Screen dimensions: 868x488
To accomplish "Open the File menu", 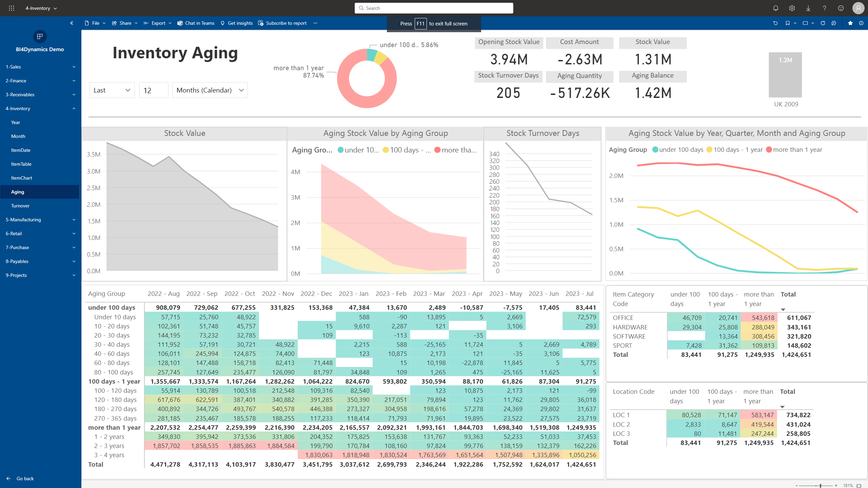I will (x=95, y=23).
